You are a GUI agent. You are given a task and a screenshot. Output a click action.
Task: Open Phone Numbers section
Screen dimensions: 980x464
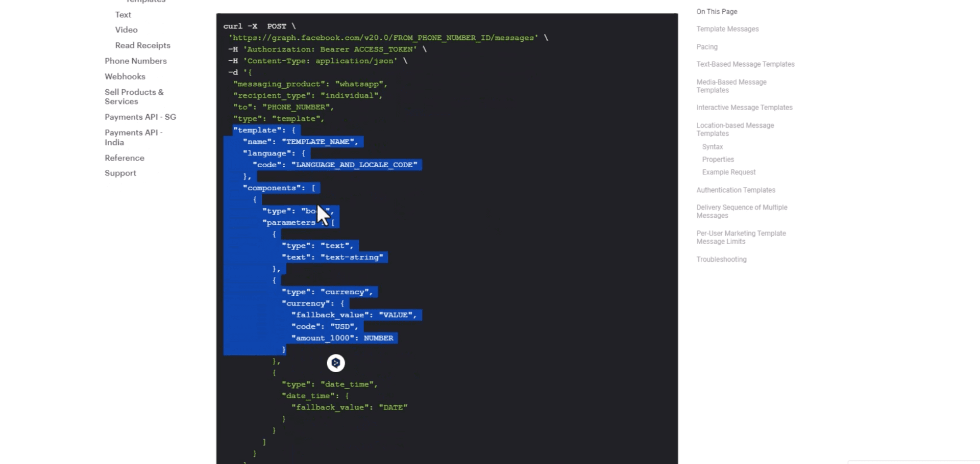(x=136, y=61)
